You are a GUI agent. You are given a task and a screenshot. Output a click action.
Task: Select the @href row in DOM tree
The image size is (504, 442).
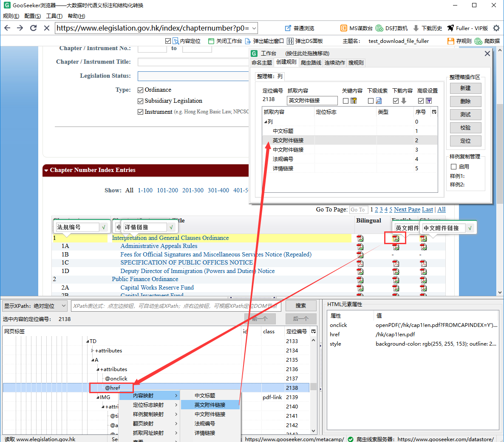(x=156, y=388)
